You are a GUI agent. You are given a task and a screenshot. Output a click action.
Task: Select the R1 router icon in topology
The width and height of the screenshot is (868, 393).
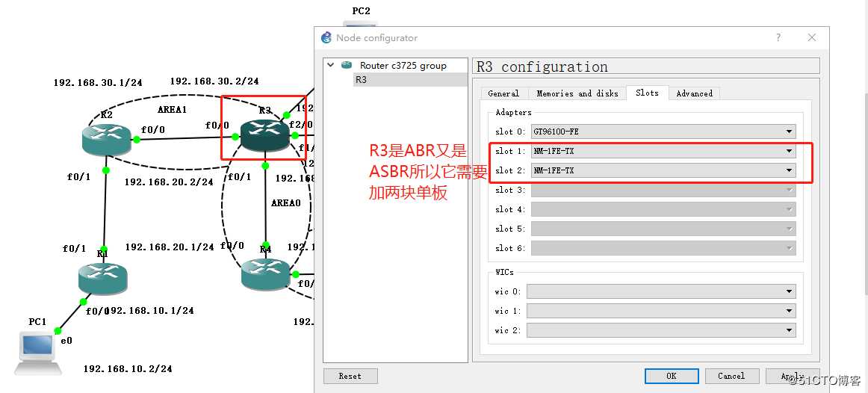pyautogui.click(x=102, y=278)
